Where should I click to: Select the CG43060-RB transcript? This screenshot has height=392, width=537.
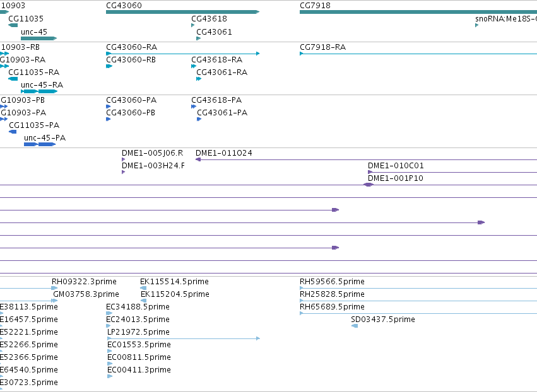coord(109,66)
